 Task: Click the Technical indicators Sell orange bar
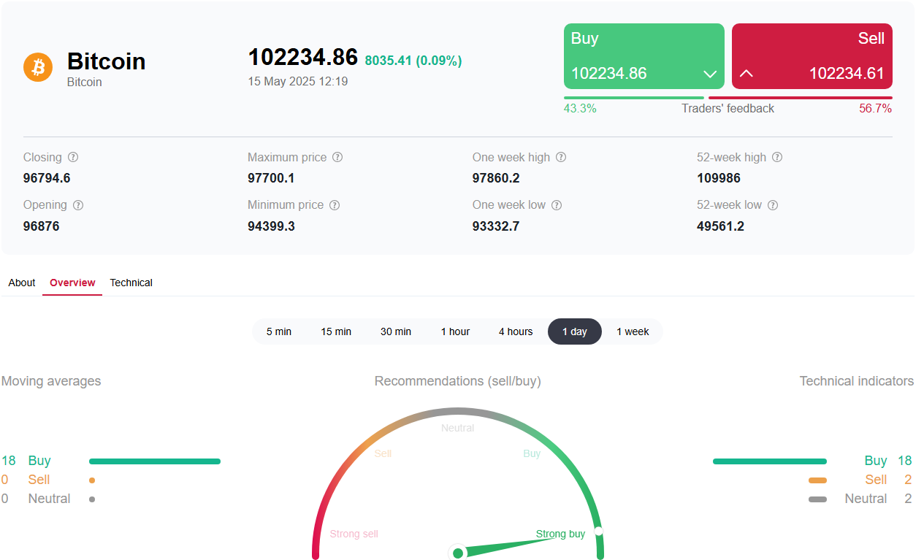(x=818, y=480)
